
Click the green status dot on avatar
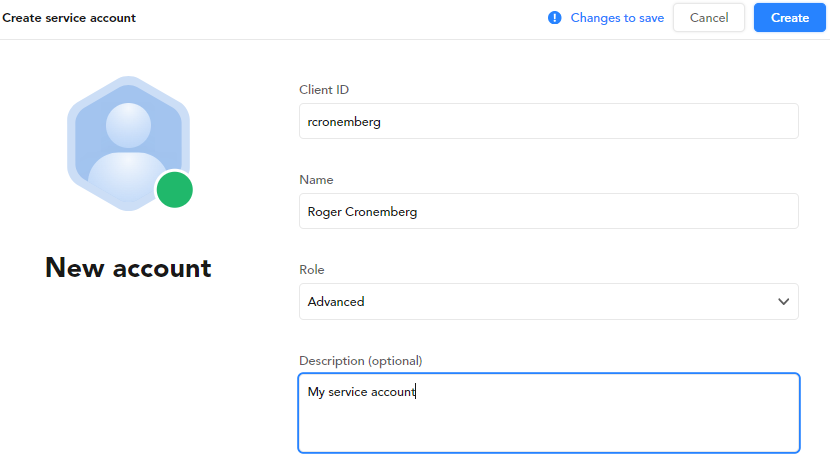[174, 189]
